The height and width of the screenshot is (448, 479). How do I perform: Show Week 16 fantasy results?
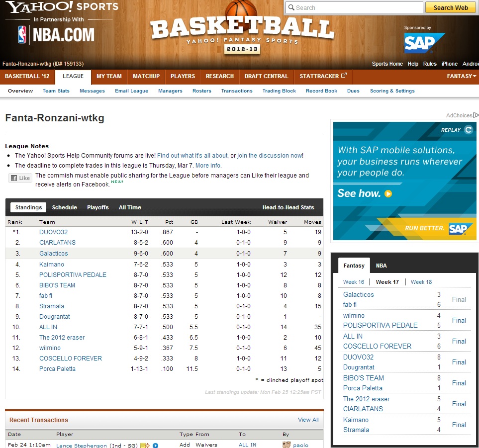point(353,282)
